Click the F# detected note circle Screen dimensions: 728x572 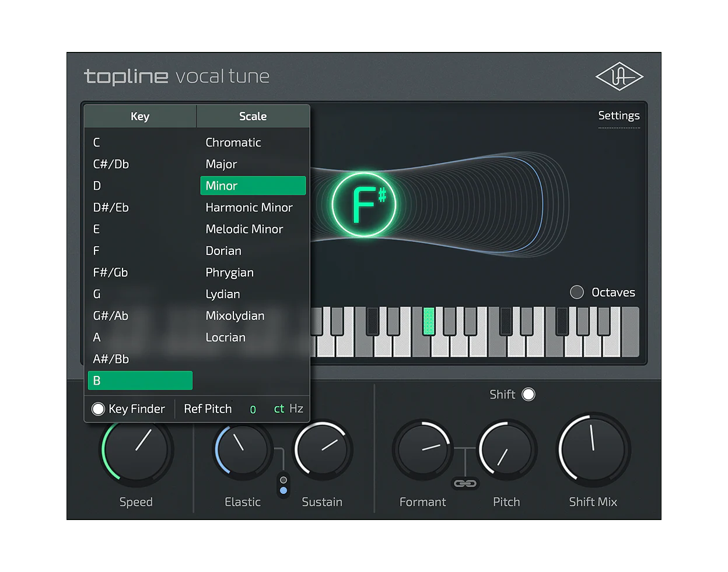(364, 204)
